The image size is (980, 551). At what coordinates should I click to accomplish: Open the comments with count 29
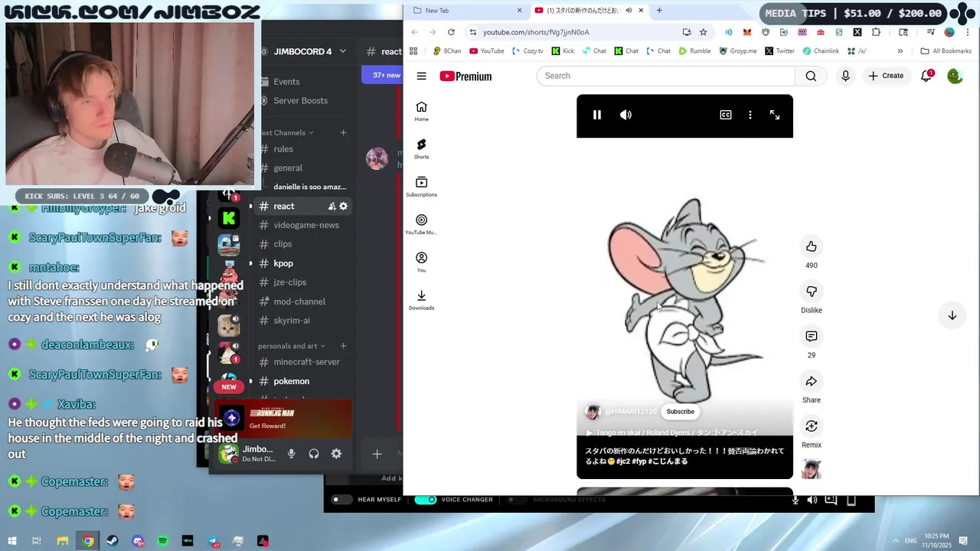point(812,337)
